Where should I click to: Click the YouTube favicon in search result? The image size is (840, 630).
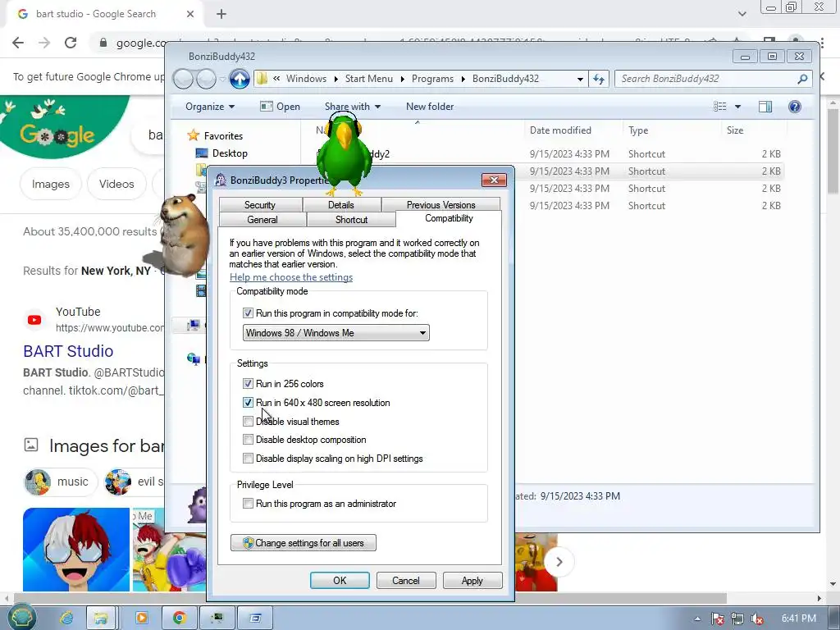(x=34, y=320)
